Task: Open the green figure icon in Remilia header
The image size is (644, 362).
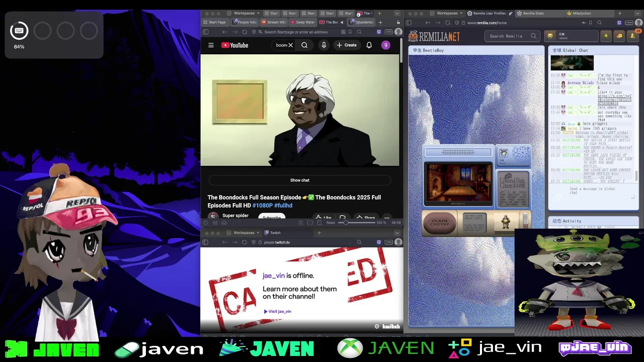Action: 606,36
